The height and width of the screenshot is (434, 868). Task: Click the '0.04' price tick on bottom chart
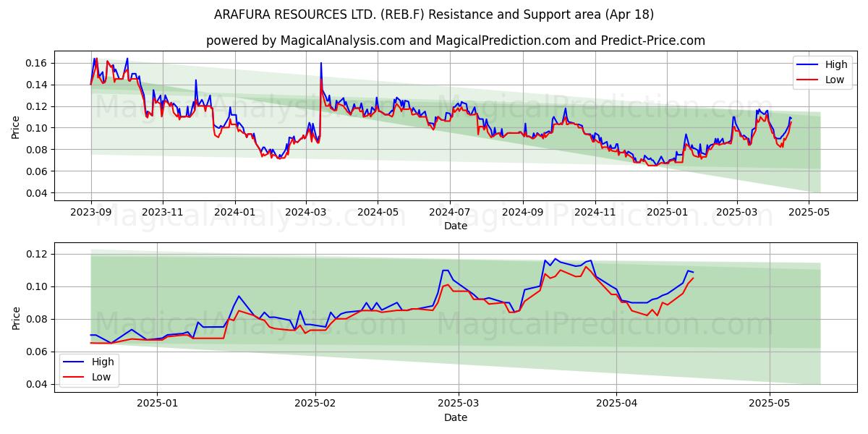coord(36,384)
